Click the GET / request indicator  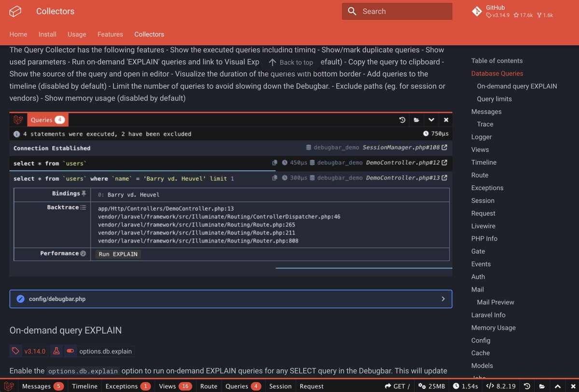[397, 386]
